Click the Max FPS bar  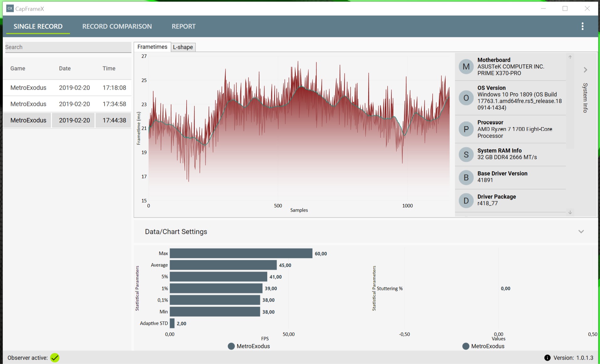(241, 253)
